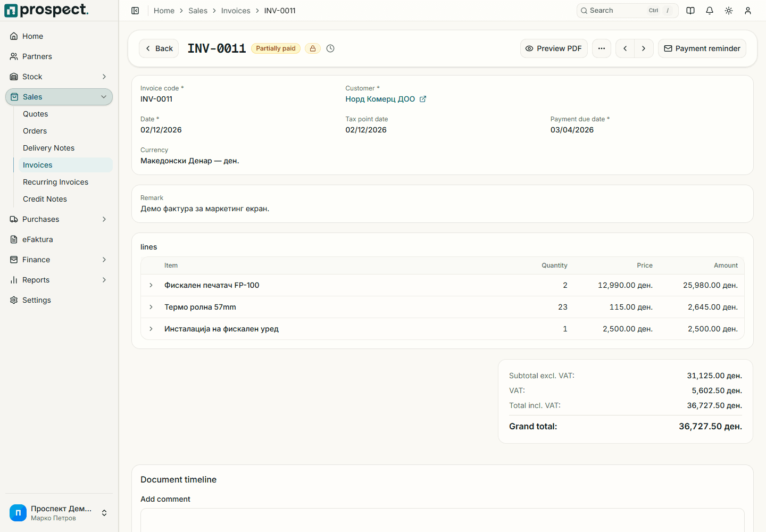Click the Prospect logo

46,10
